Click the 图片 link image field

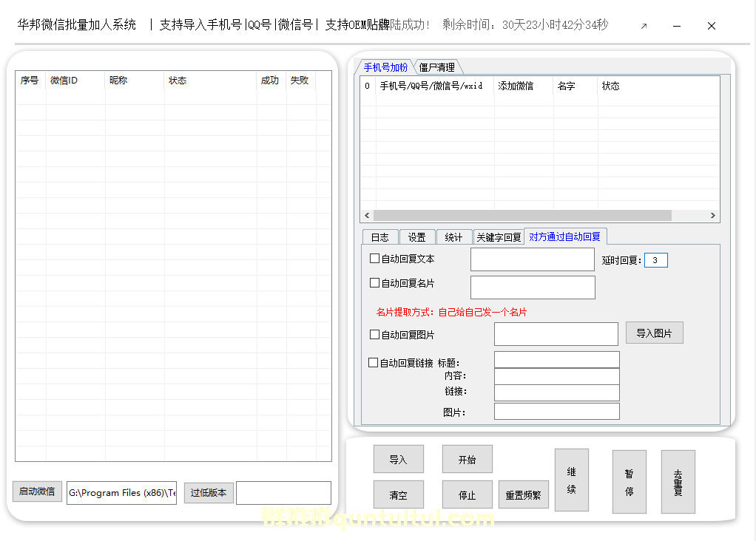coord(557,412)
